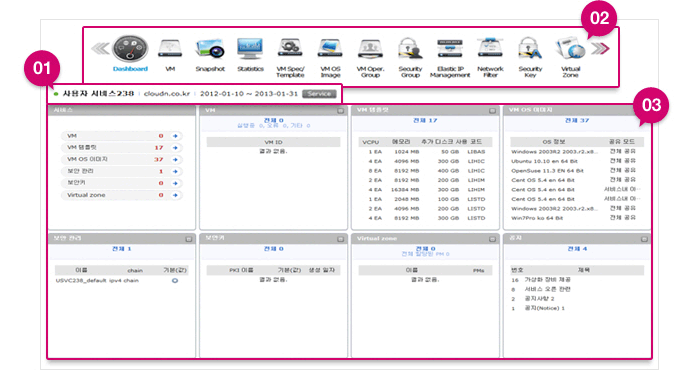The width and height of the screenshot is (698, 370).
Task: Select the VM OS Image icon
Action: point(330,48)
